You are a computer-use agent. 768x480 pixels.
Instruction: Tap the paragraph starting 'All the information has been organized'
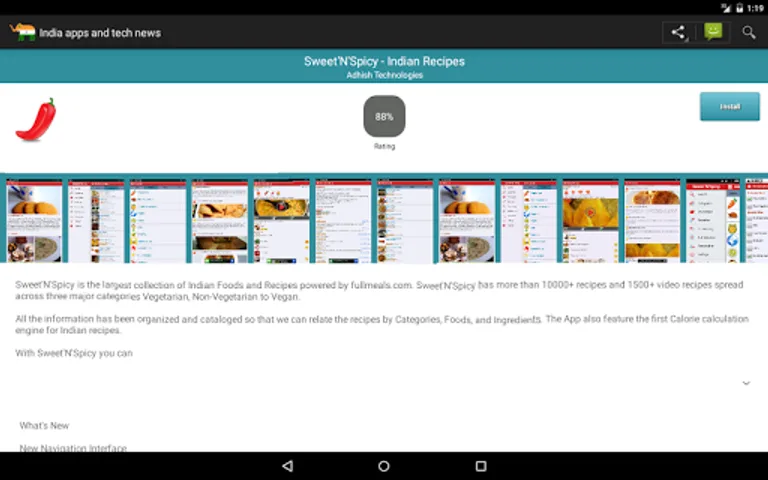tap(382, 324)
